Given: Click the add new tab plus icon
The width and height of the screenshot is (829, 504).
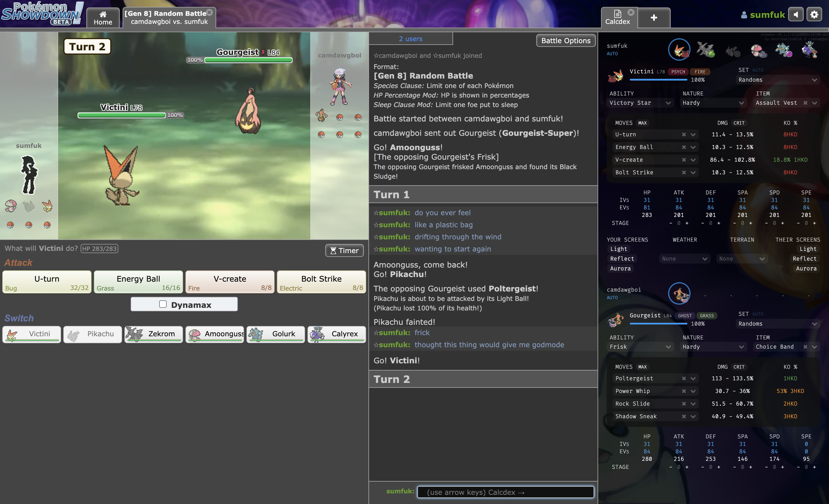Looking at the screenshot, I should (654, 17).
